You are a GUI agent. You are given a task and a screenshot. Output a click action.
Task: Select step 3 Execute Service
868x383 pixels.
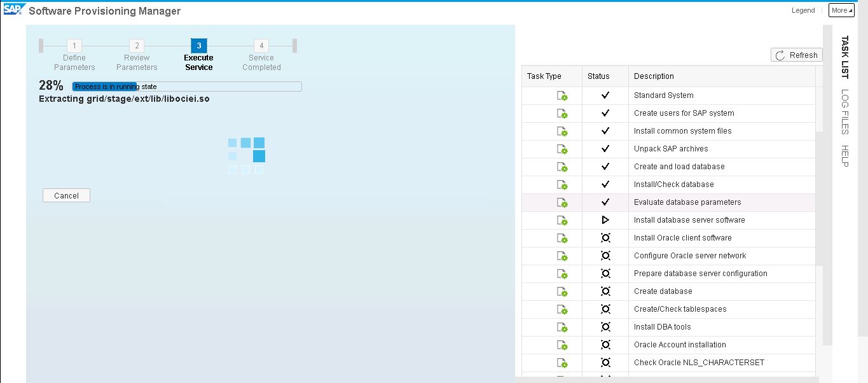[x=199, y=55]
